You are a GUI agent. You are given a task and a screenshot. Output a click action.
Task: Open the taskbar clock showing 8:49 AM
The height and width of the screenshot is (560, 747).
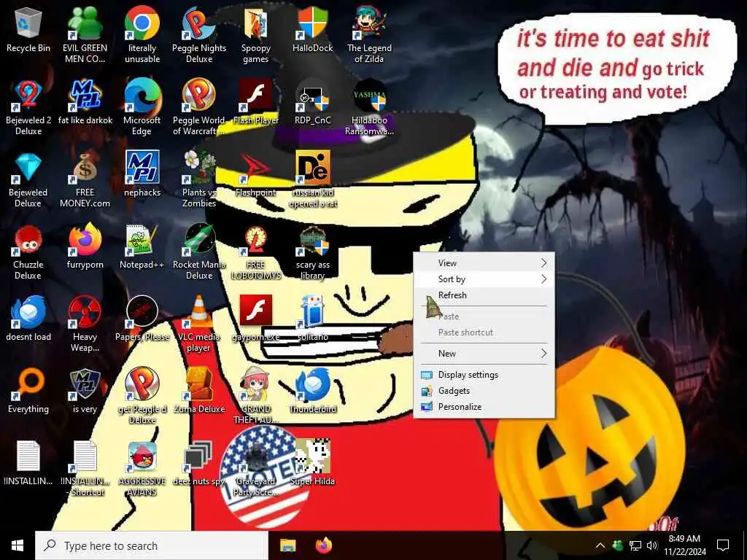pos(684,545)
